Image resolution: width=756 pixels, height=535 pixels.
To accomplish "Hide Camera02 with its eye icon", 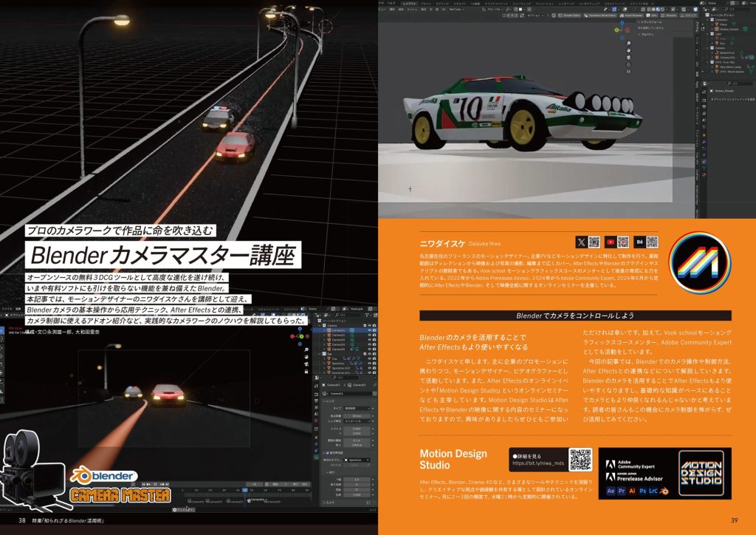I will (x=370, y=335).
